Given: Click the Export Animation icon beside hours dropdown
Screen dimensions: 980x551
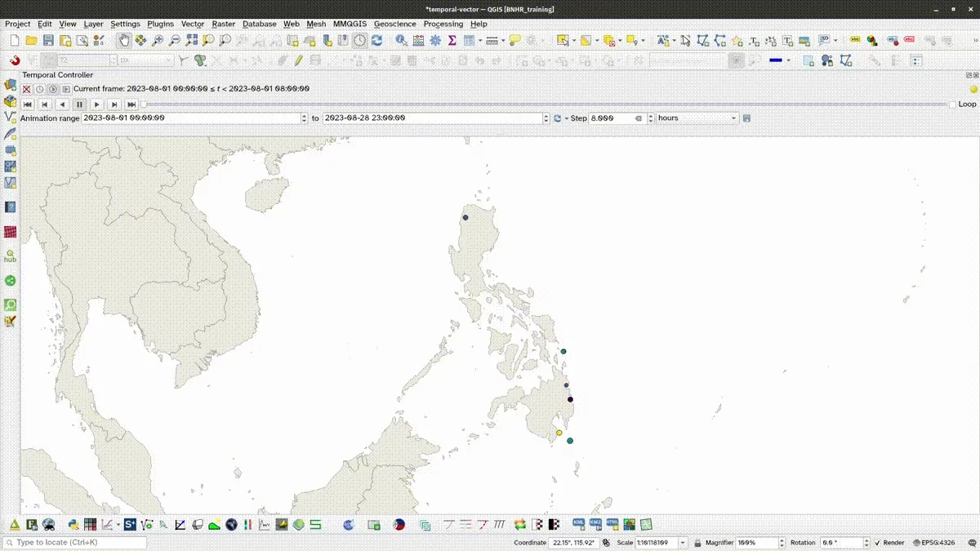Looking at the screenshot, I should click(x=746, y=118).
